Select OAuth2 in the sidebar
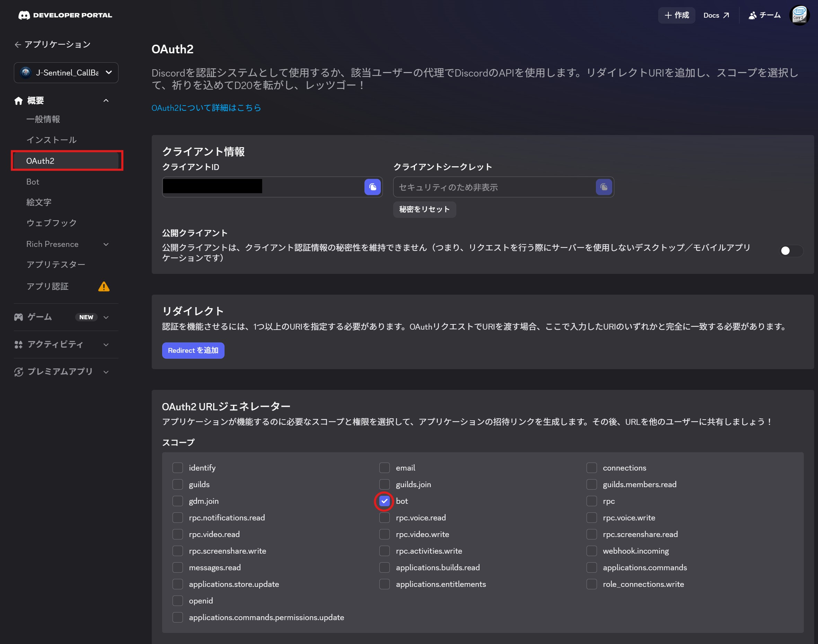 point(67,161)
